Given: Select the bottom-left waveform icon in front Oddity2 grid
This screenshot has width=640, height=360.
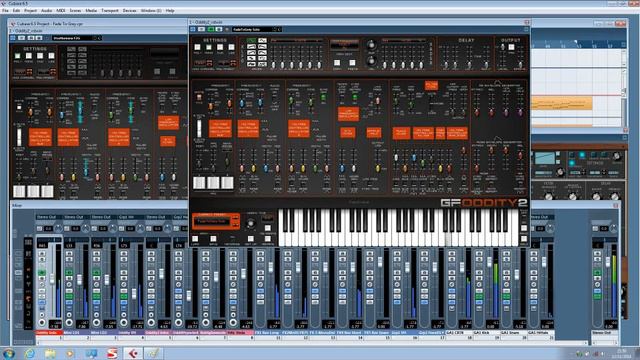Looking at the screenshot, I should click(251, 64).
